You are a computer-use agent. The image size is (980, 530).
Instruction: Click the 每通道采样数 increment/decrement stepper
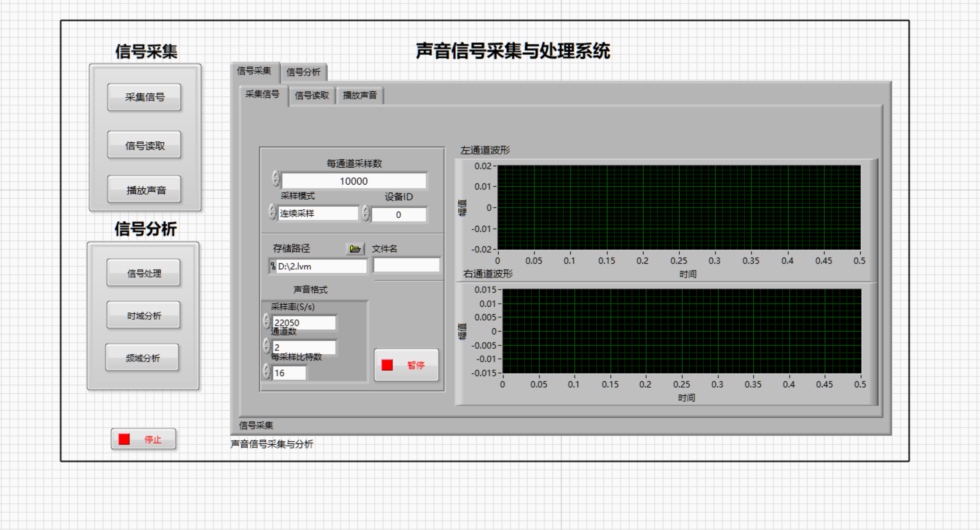[x=276, y=179]
